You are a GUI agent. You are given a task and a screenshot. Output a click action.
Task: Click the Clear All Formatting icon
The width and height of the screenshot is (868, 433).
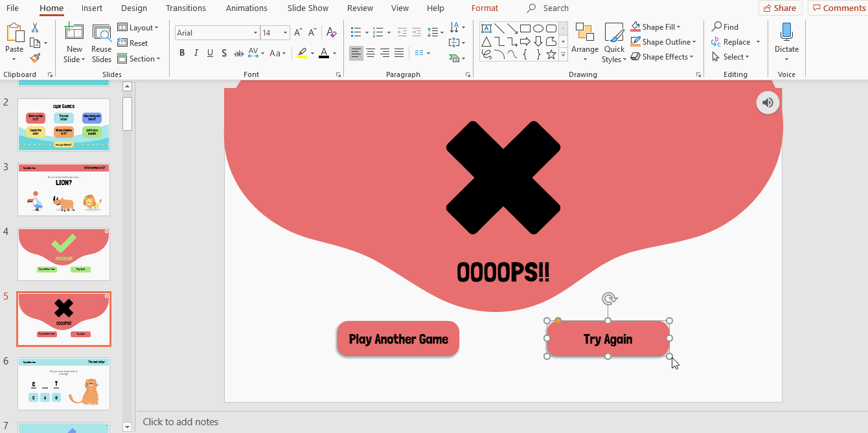(x=331, y=32)
